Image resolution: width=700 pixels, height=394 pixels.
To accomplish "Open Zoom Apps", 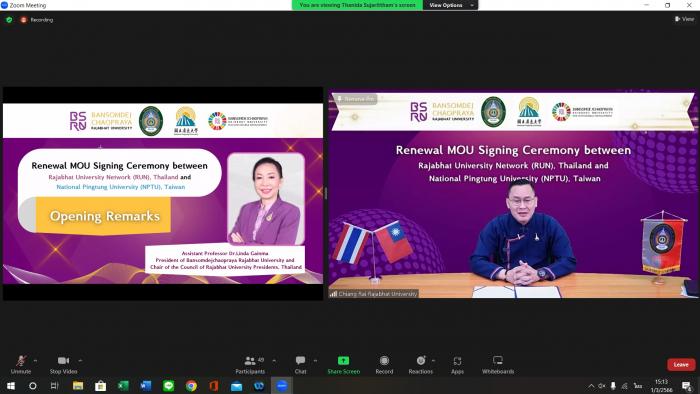I will click(x=457, y=364).
